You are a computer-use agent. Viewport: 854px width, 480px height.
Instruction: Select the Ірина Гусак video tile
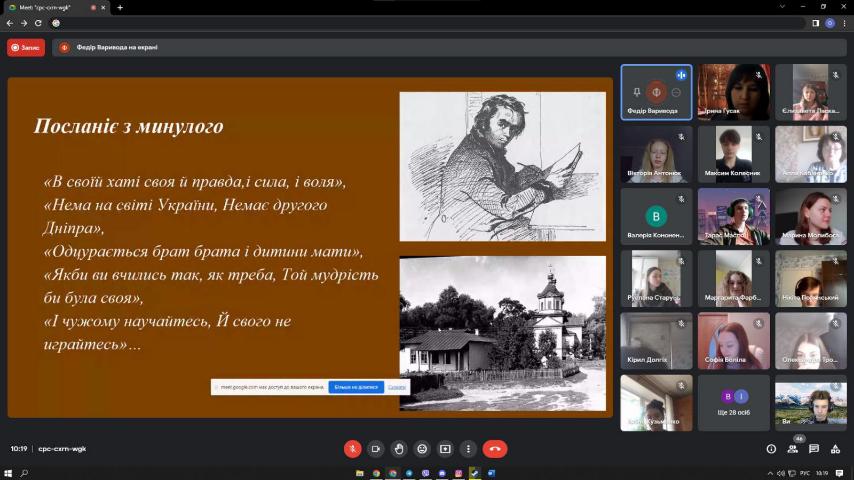[x=734, y=92]
